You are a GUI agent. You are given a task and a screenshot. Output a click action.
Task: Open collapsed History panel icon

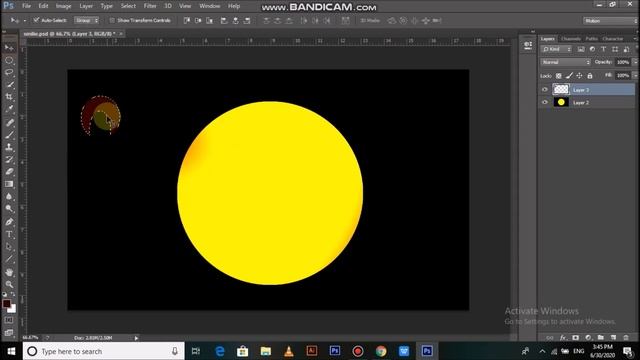528,46
